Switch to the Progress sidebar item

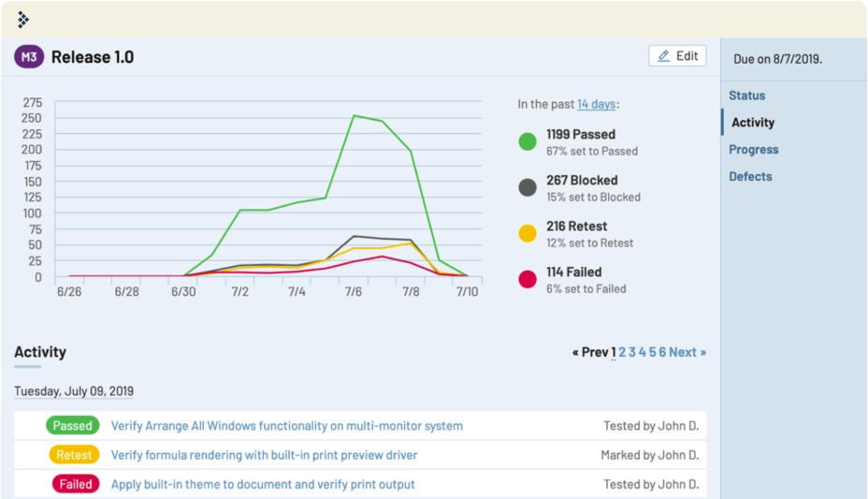click(753, 150)
